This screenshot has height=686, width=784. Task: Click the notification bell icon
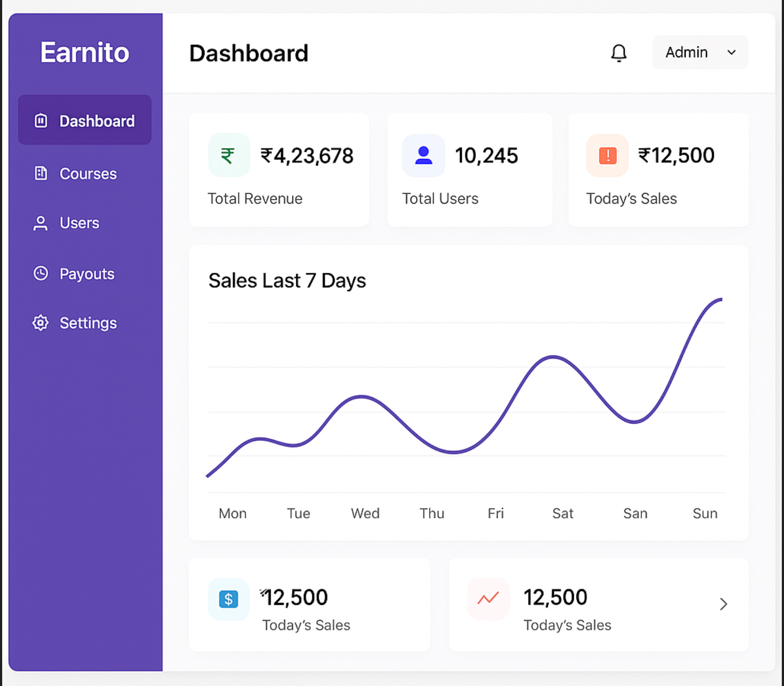(x=618, y=53)
